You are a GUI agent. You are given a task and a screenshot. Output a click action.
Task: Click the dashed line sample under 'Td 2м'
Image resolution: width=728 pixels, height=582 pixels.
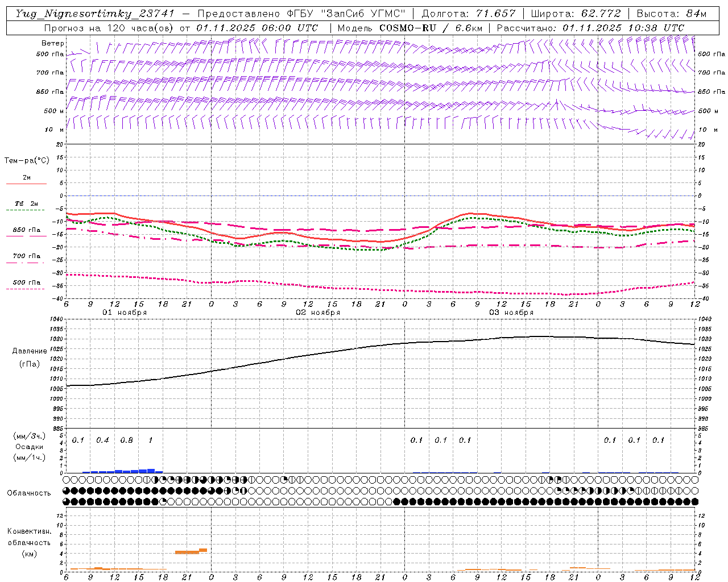(x=26, y=210)
